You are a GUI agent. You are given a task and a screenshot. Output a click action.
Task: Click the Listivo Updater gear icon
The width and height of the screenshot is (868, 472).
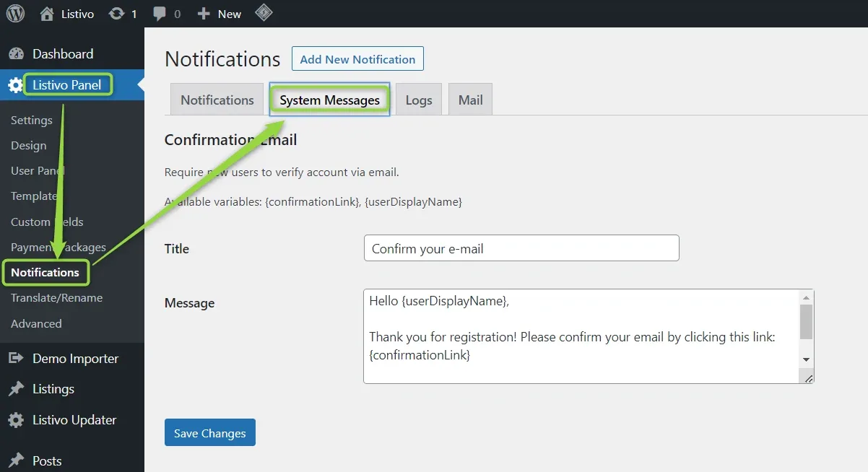[x=16, y=420]
